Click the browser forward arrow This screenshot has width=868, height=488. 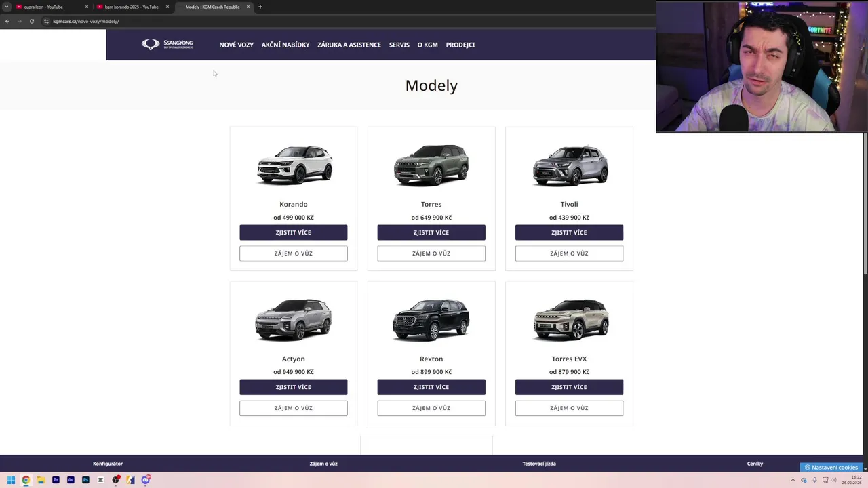coord(19,21)
